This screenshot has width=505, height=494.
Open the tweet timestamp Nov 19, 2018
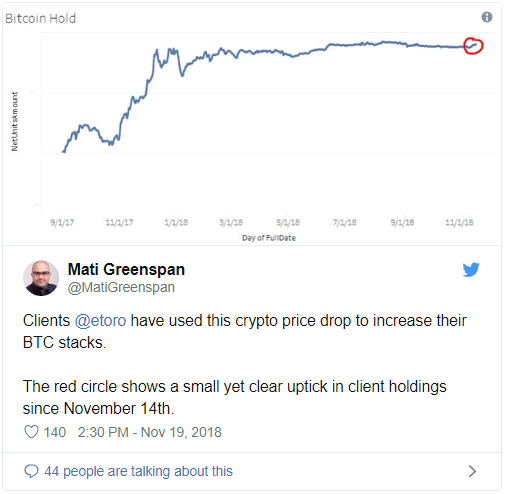coord(149,432)
